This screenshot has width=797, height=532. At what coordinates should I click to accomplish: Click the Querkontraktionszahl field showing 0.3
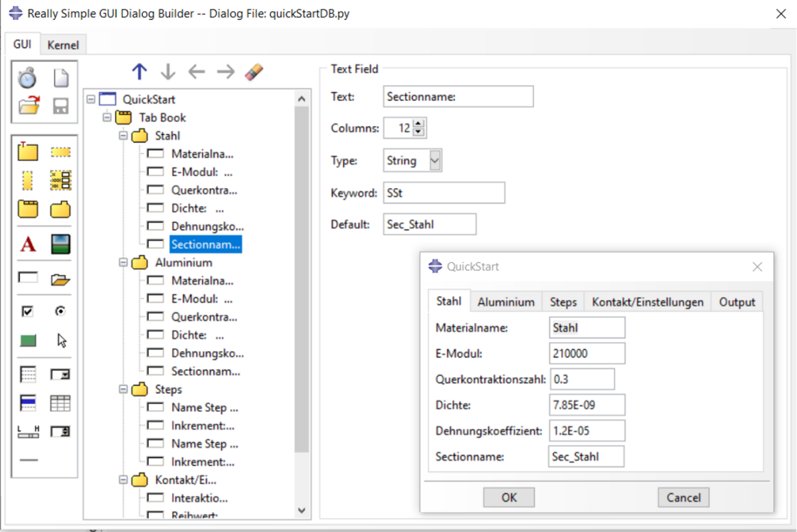[x=582, y=379]
